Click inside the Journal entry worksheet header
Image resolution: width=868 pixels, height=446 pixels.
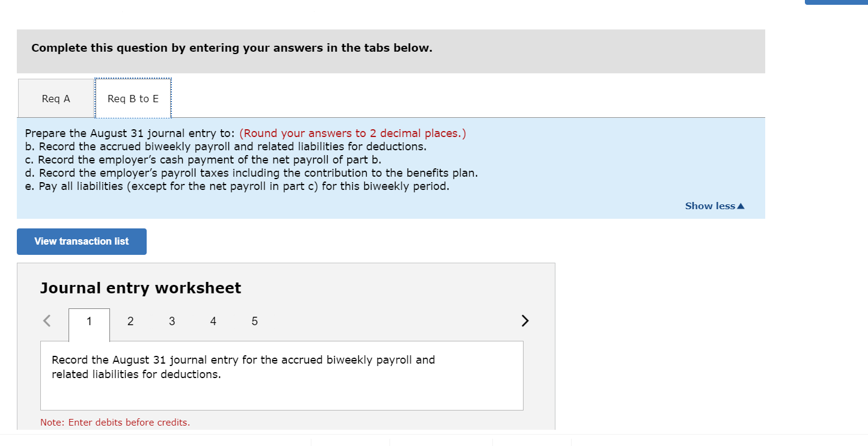click(x=140, y=288)
